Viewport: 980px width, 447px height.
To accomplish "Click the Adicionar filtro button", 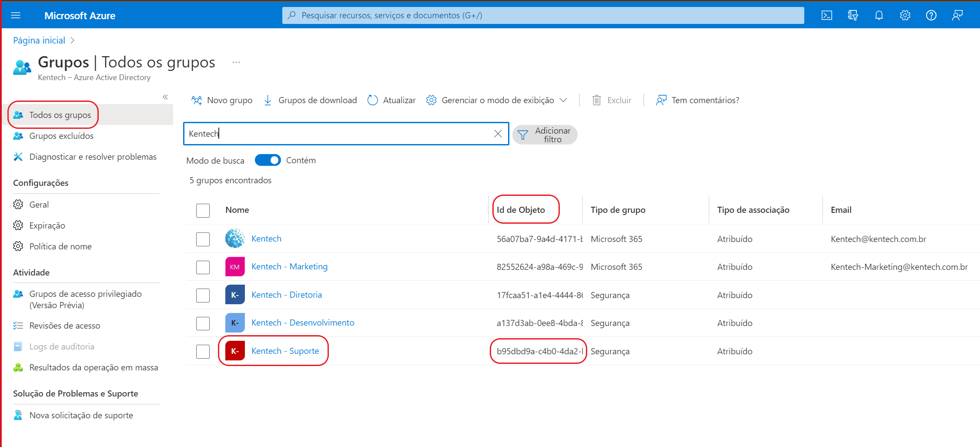I will 545,135.
